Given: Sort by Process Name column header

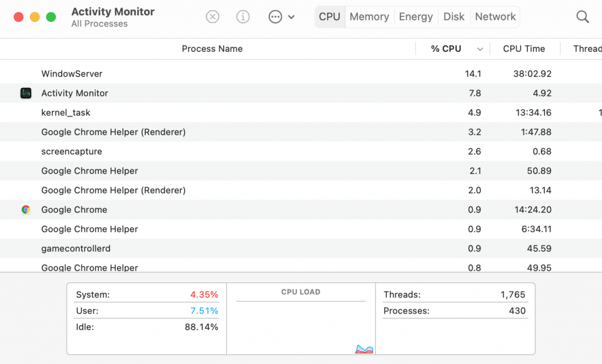Looking at the screenshot, I should tap(212, 49).
